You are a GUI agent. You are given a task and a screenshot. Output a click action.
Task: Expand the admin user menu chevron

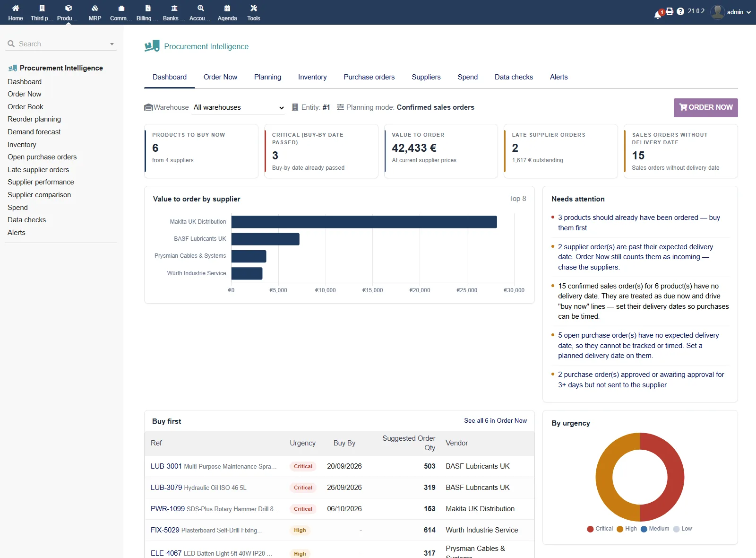748,12
